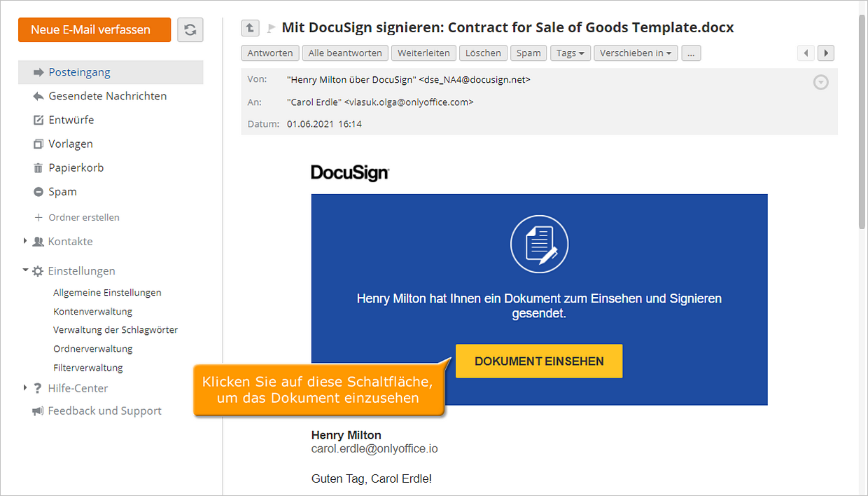Click Feedback und Support link
868x496 pixels.
click(104, 411)
